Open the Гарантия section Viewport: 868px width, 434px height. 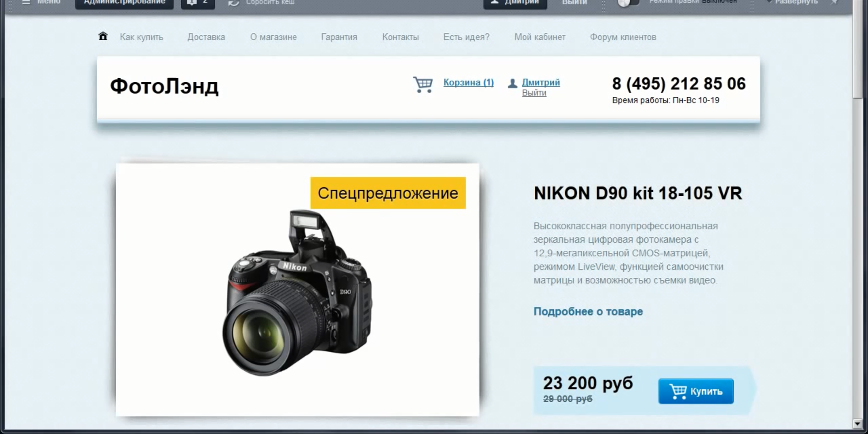click(x=339, y=37)
